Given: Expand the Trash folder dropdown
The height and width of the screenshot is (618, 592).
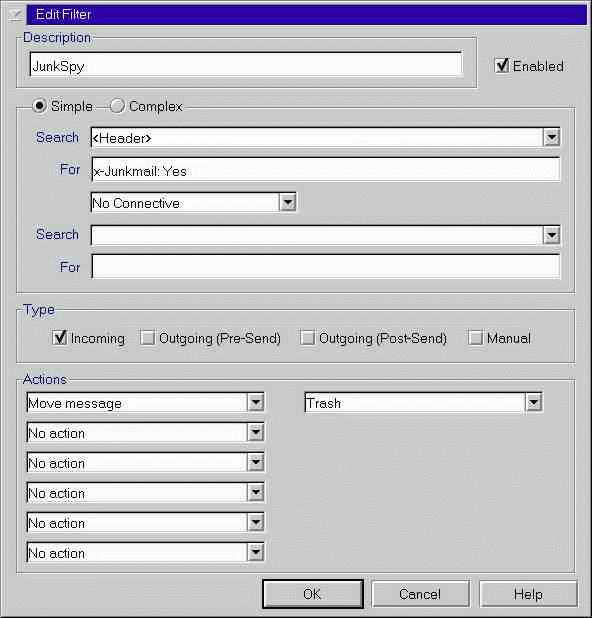Looking at the screenshot, I should click(534, 402).
